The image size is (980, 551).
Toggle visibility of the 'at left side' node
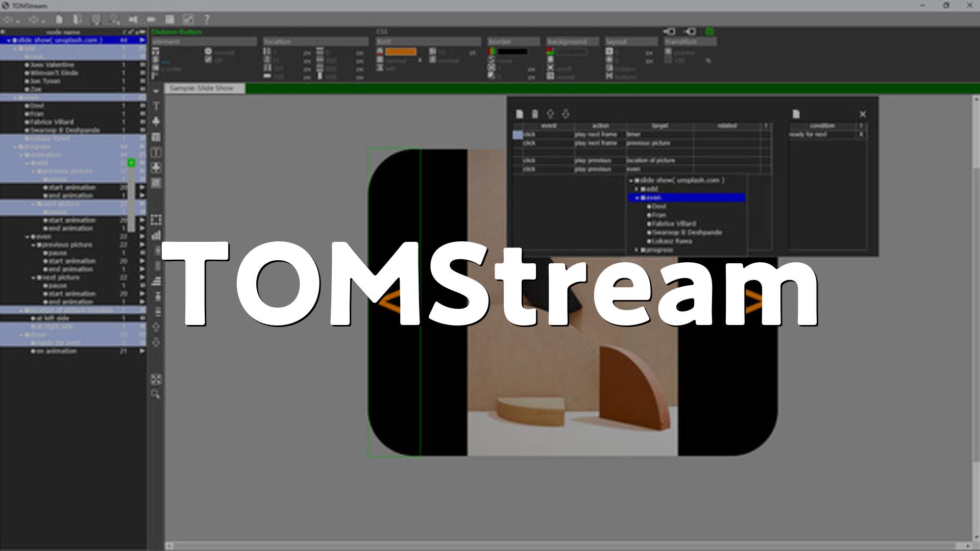142,318
